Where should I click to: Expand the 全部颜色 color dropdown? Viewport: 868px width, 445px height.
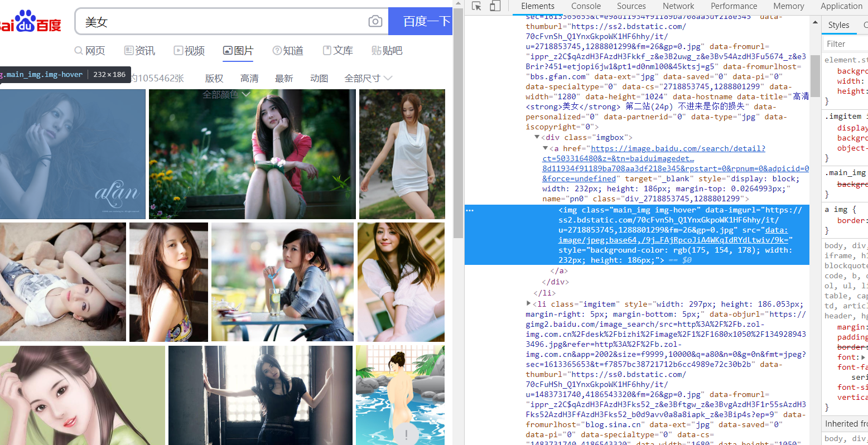click(x=226, y=95)
